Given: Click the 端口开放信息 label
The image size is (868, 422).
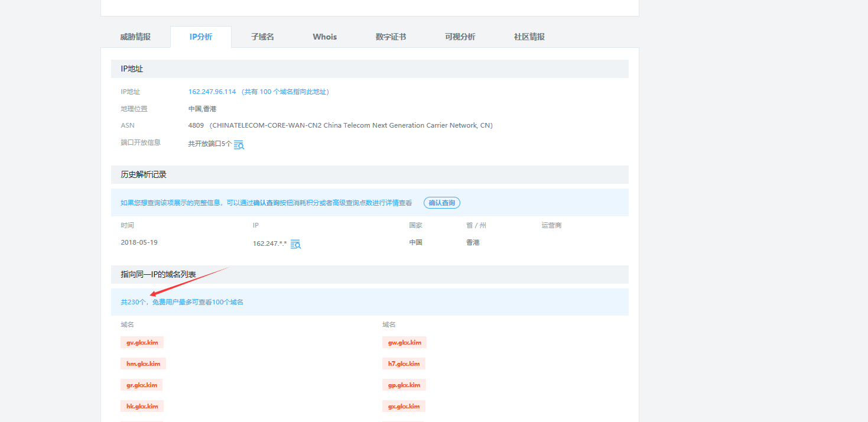Looking at the screenshot, I should pos(141,142).
